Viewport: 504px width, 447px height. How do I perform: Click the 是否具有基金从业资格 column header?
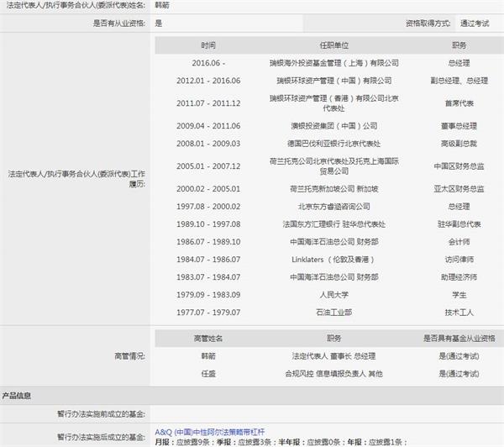[x=459, y=338]
